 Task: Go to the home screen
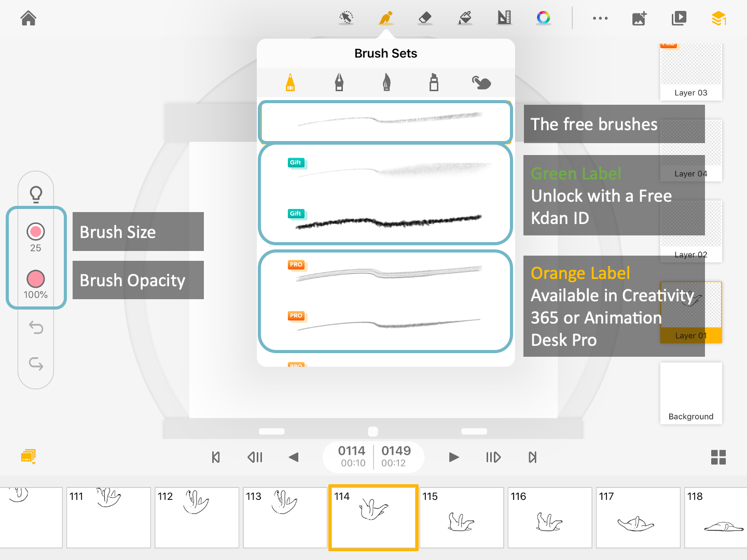(x=29, y=18)
